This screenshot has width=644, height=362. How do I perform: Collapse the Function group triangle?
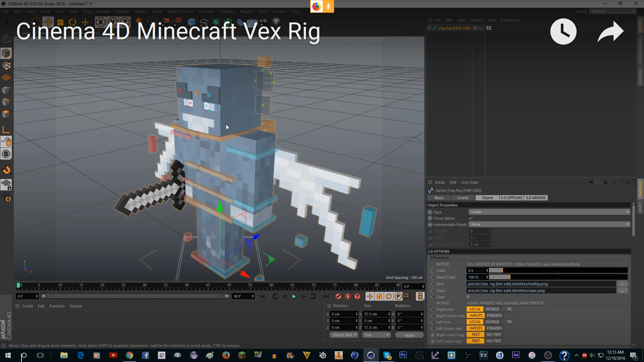(432, 258)
